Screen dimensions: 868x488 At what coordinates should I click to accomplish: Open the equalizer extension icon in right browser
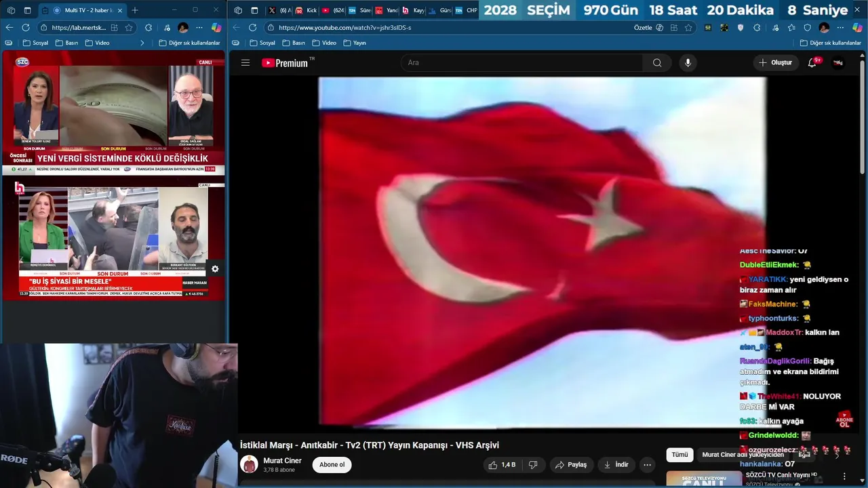(708, 27)
